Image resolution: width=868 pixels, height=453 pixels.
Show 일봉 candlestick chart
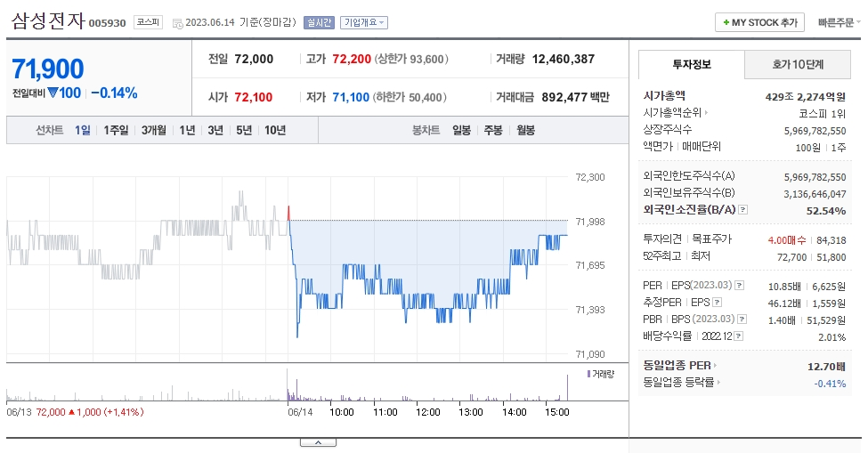[x=462, y=131]
